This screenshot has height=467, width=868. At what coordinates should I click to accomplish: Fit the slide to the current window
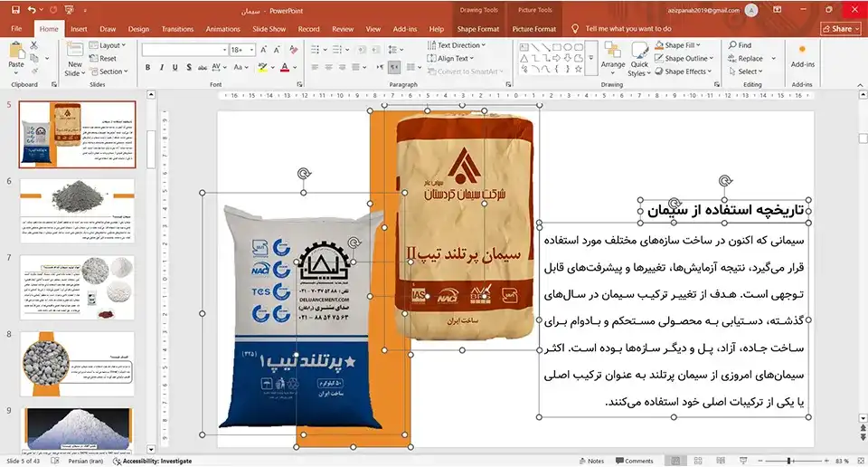[x=860, y=461]
